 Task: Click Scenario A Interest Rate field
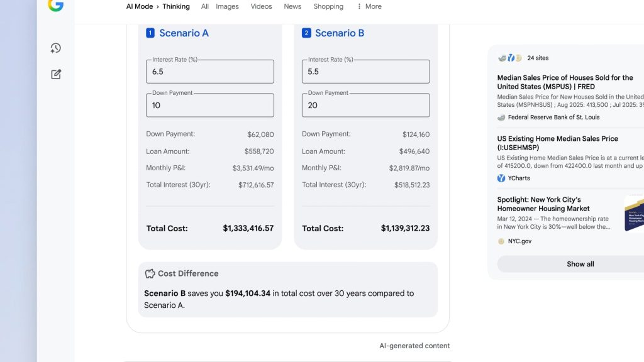point(210,72)
